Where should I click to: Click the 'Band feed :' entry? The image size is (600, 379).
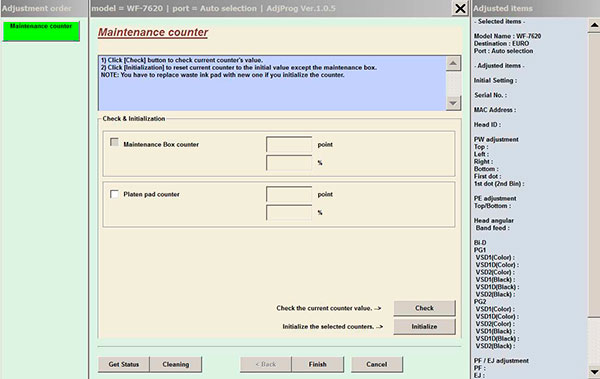(492, 228)
